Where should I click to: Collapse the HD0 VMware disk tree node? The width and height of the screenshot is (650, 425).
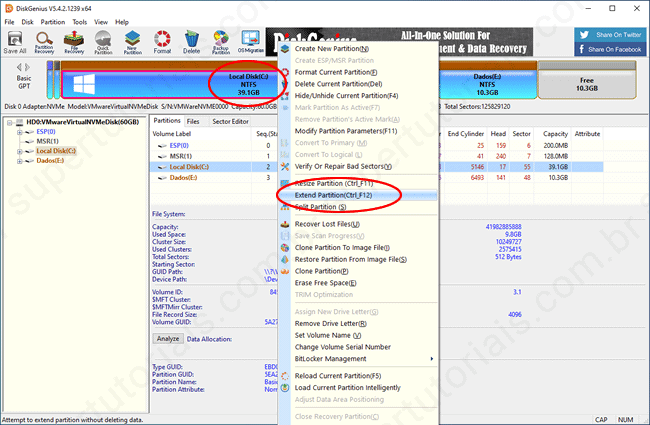coord(9,123)
